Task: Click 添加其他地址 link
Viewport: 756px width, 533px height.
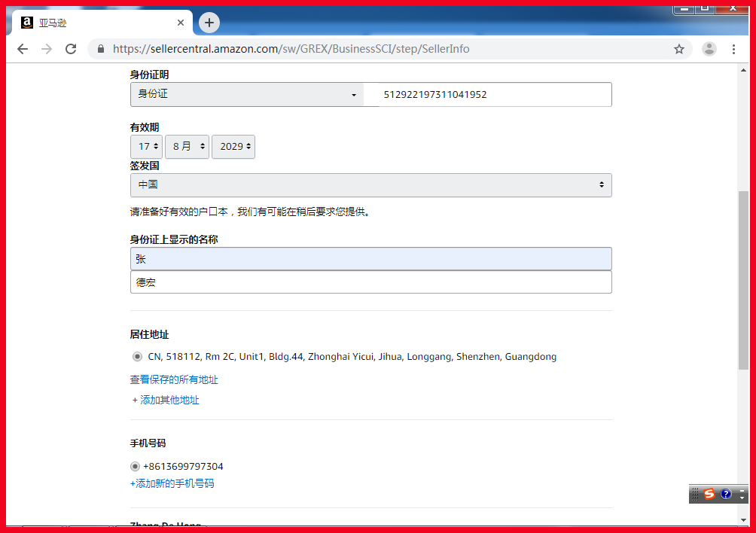Action: 166,400
